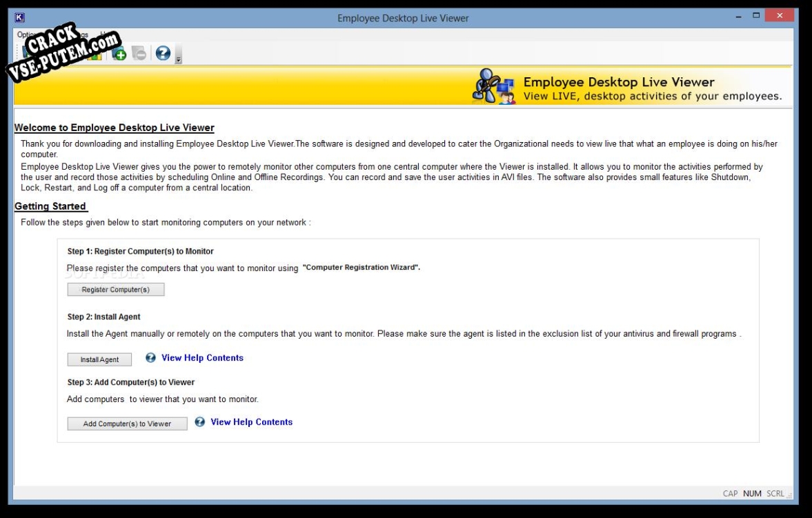
Task: Click the add computer toolbar icon
Action: 119,53
